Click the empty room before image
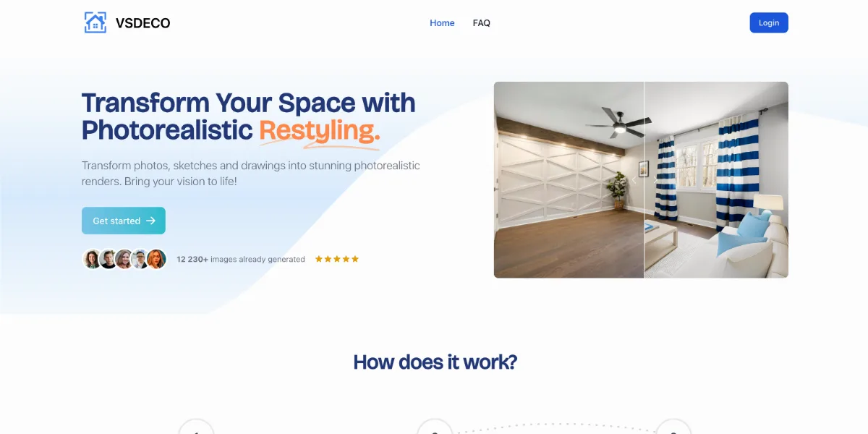This screenshot has width=868, height=434. [x=569, y=179]
